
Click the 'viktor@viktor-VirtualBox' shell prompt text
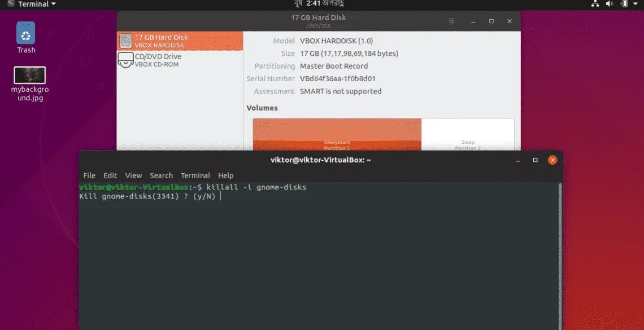pyautogui.click(x=133, y=187)
